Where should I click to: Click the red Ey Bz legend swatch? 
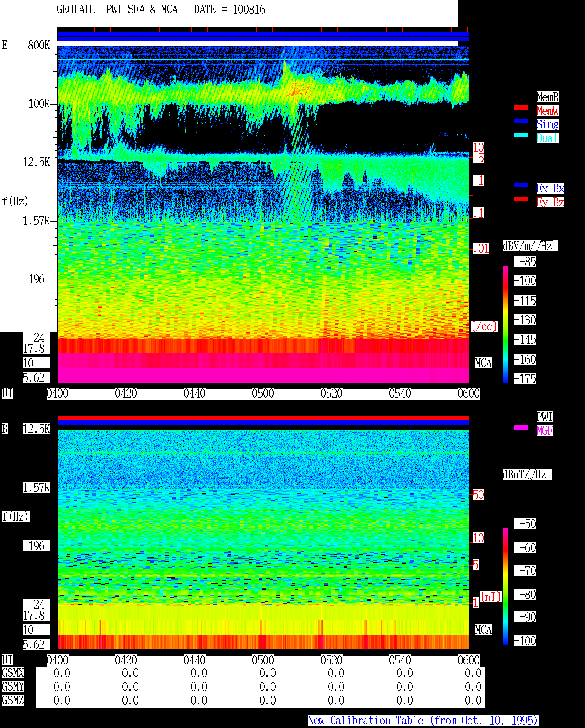(x=521, y=199)
